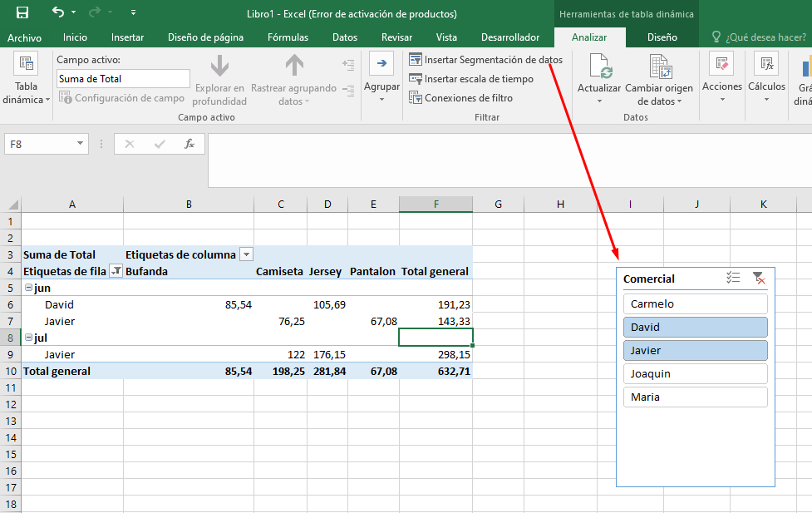The width and height of the screenshot is (812, 513).
Task: Collapse the jun row group
Action: coord(28,288)
